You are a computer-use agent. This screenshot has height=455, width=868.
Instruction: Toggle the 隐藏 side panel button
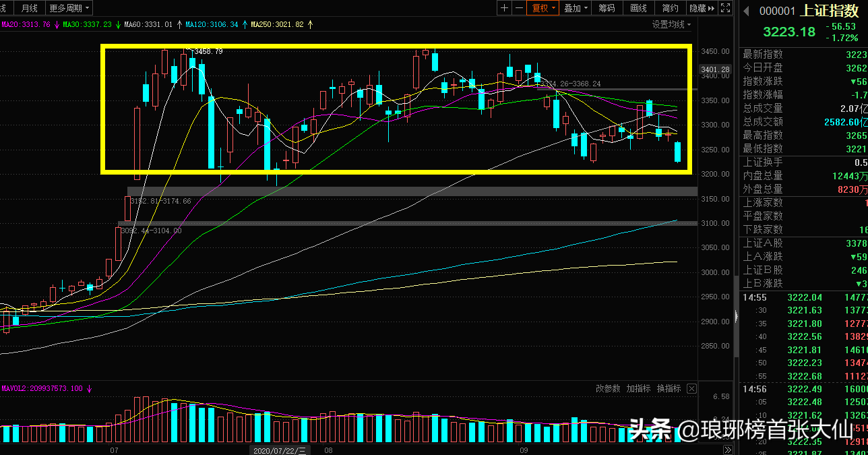point(700,8)
